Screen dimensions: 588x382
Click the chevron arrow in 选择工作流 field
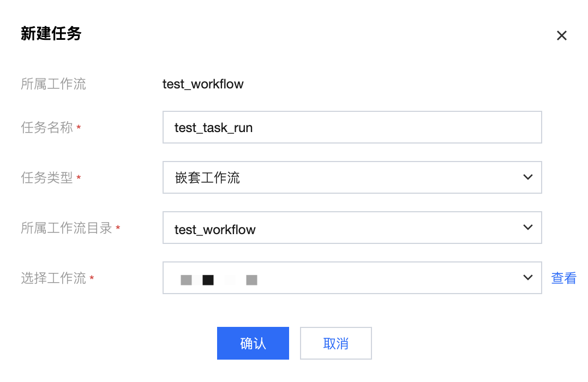(527, 277)
